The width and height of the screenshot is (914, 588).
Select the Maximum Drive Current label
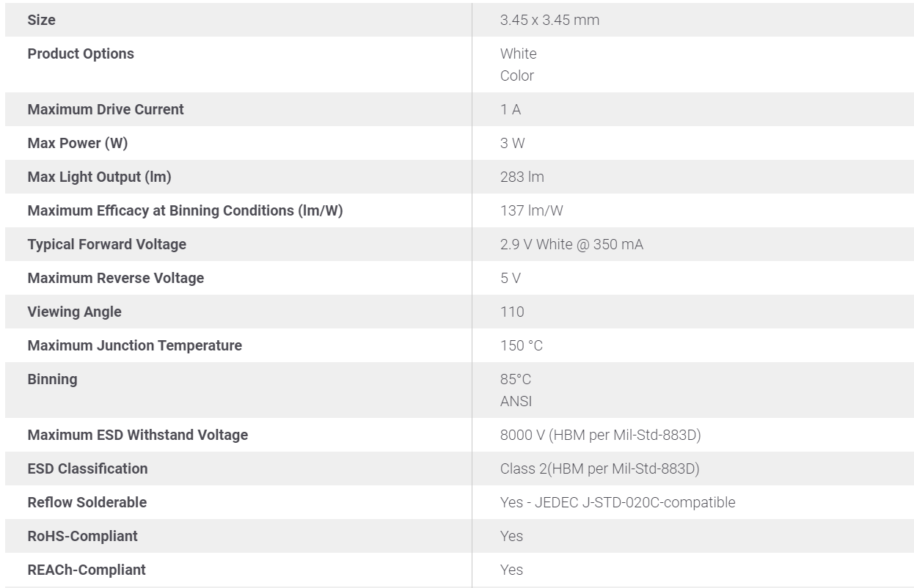click(106, 109)
